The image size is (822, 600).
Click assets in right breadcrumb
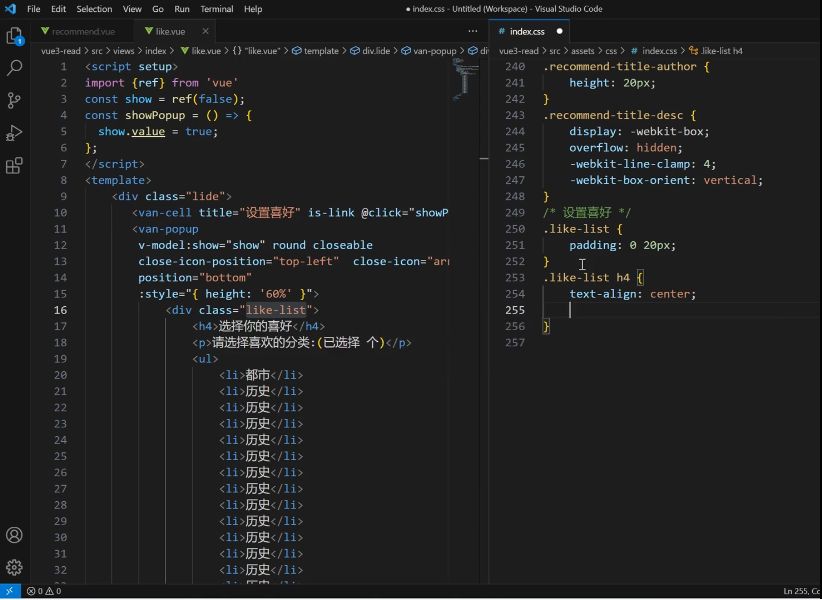click(x=582, y=51)
